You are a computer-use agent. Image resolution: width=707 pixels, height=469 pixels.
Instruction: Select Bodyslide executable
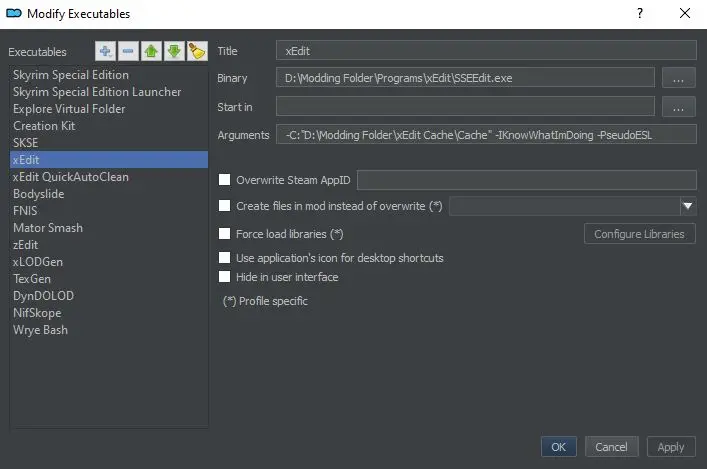coord(109,194)
